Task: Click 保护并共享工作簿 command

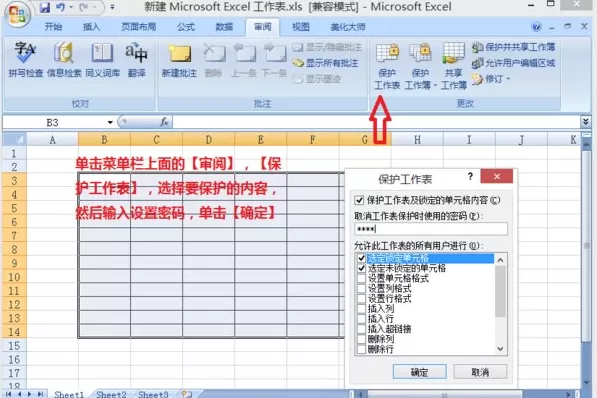Action: (x=513, y=47)
